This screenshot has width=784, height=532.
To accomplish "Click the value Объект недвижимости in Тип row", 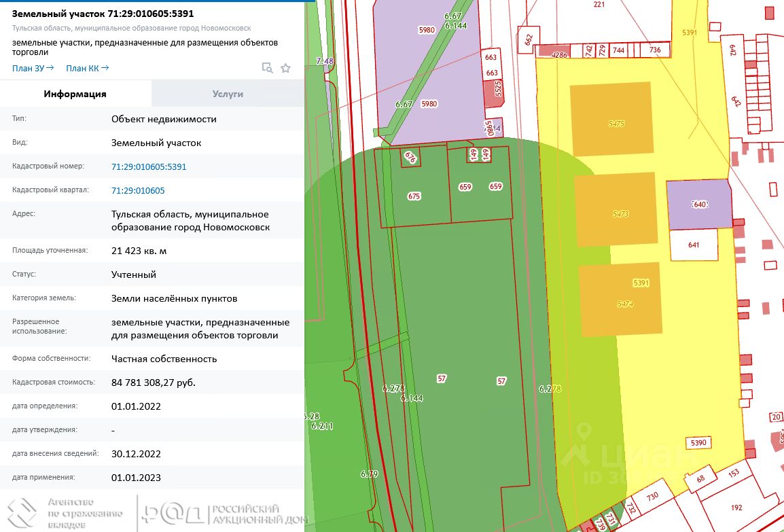I will tap(164, 119).
